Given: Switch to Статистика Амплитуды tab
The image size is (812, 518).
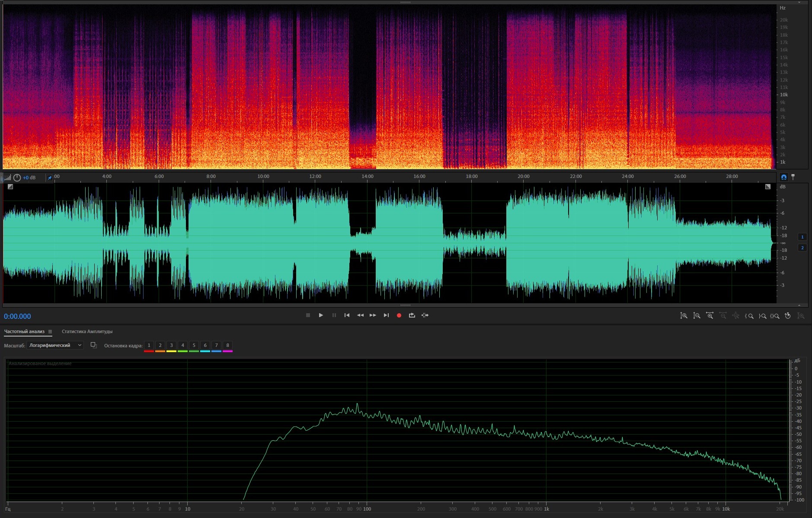Looking at the screenshot, I should click(x=87, y=332).
